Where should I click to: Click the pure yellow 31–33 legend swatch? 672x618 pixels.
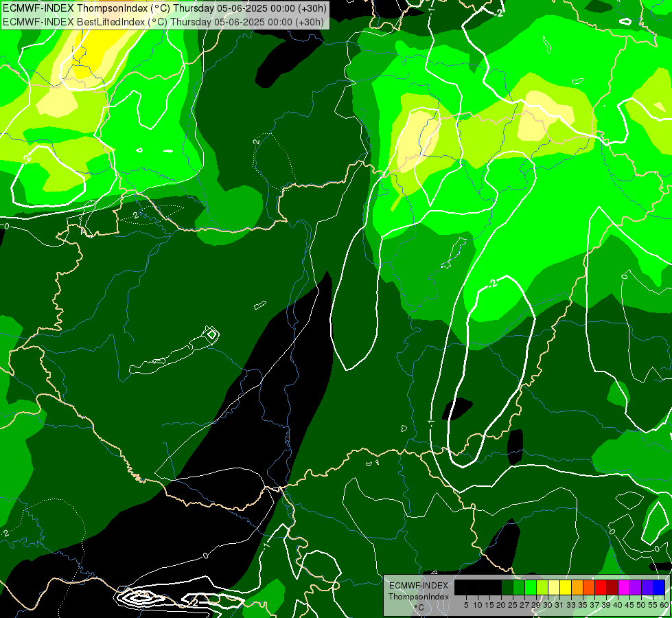click(x=566, y=587)
